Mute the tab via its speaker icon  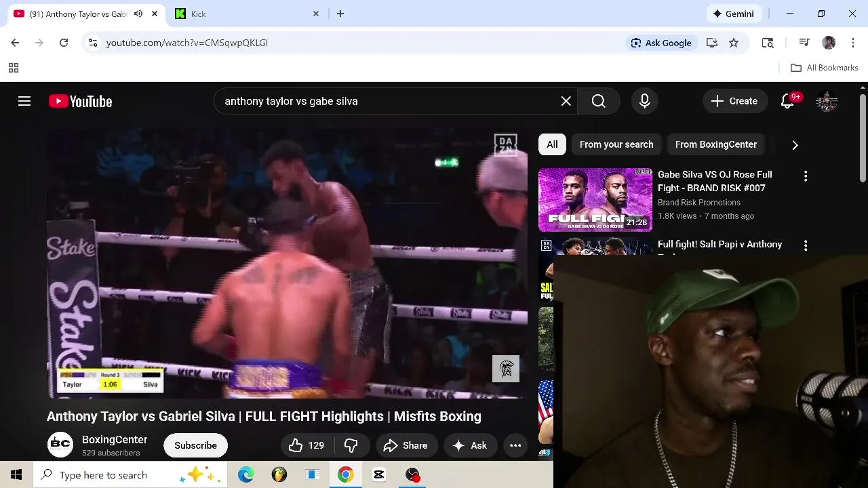[138, 14]
